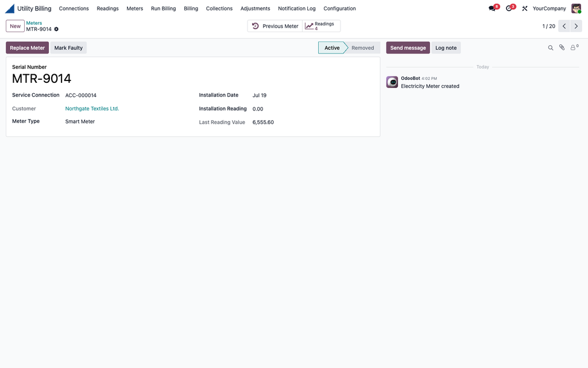Go to next record arrow
This screenshot has height=368, width=588.
pos(576,26)
